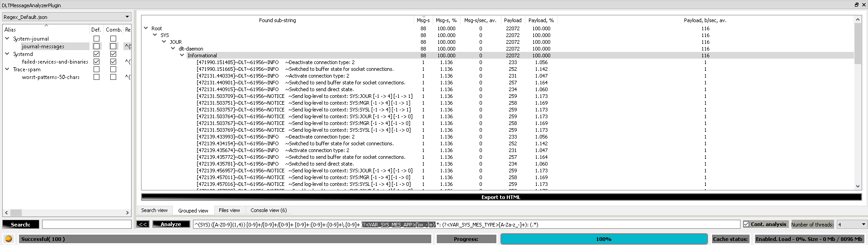This screenshot has width=868, height=245.
Task: Toggle Def. checkbox for journal-messages
Action: click(x=96, y=46)
